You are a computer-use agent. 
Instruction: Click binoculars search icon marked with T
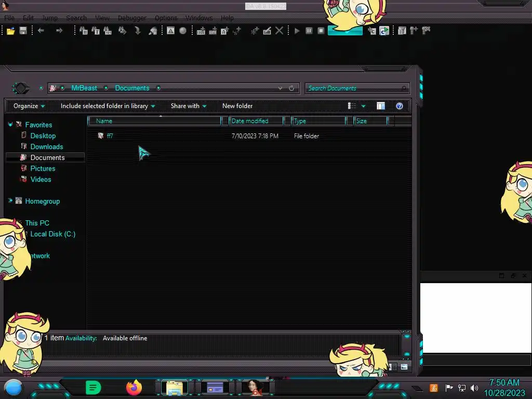[x=96, y=31]
